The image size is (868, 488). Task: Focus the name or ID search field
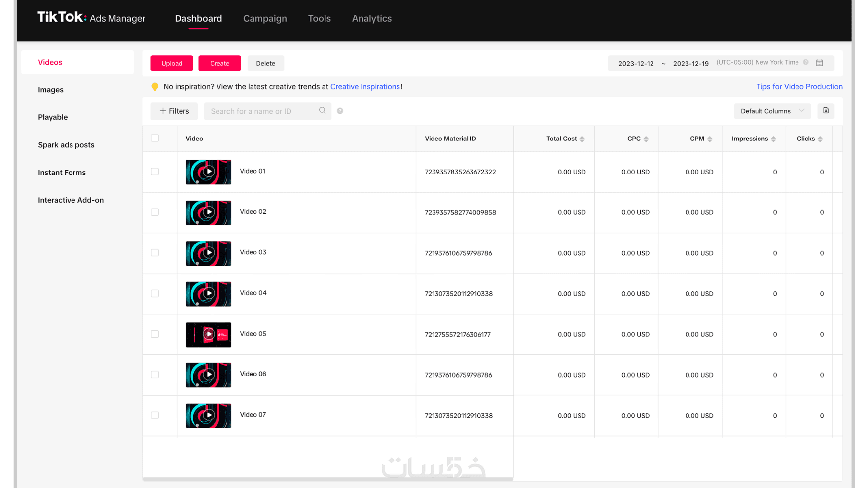pos(268,111)
